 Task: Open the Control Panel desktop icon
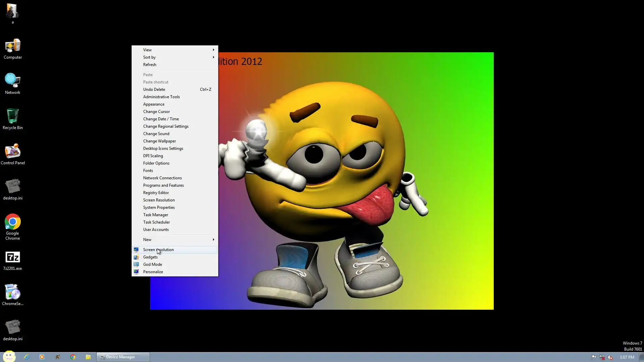pyautogui.click(x=13, y=153)
